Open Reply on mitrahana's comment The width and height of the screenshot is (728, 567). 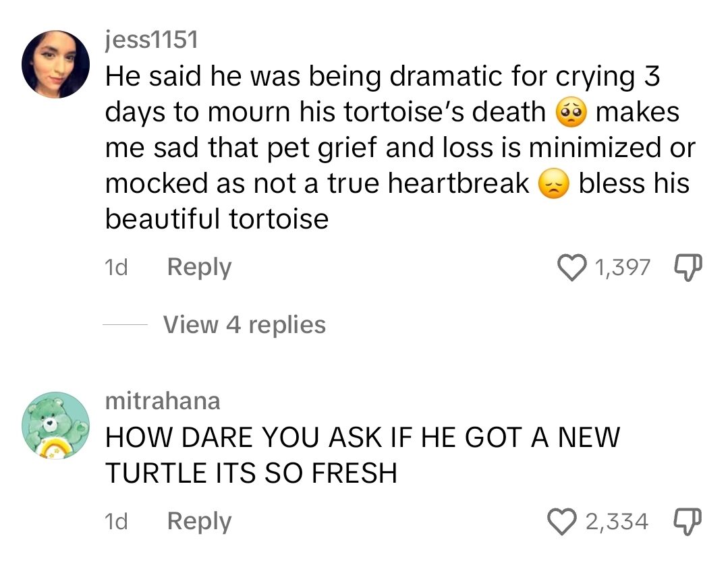click(x=198, y=520)
